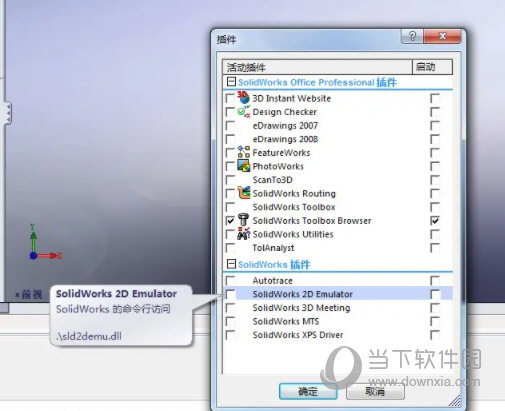Select the Autotrace row text
This screenshot has height=411, width=505.
pyautogui.click(x=272, y=281)
